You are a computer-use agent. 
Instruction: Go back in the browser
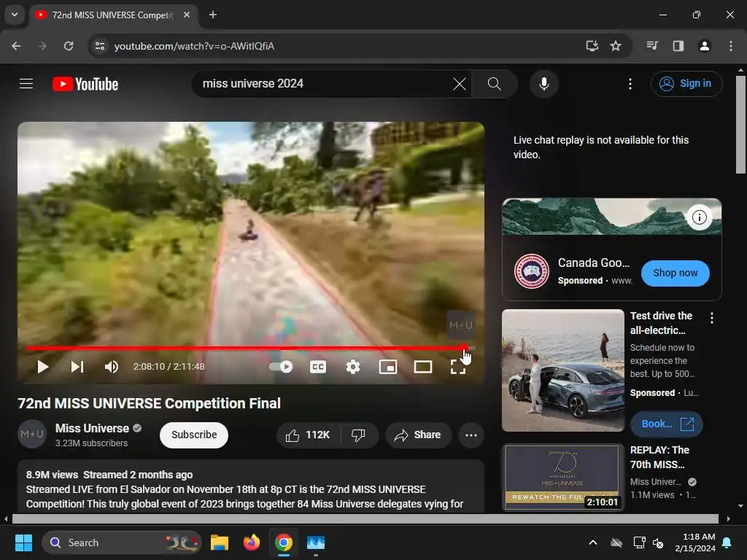point(16,46)
